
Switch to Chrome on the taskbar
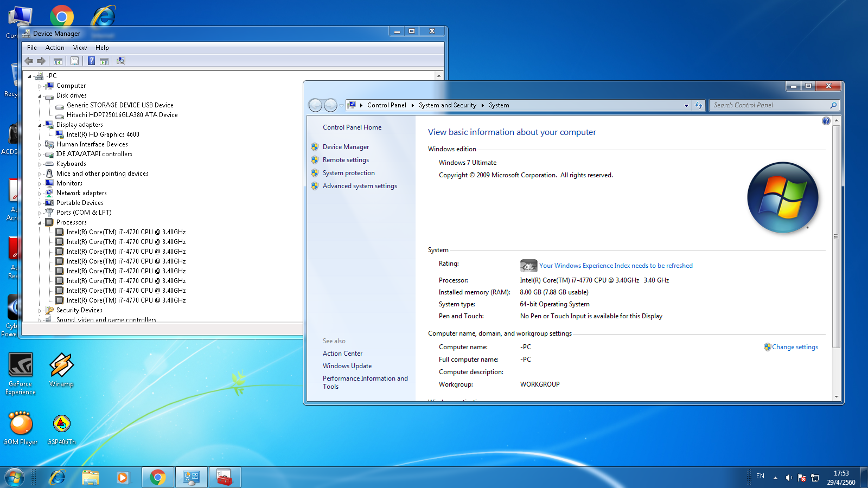(x=158, y=477)
